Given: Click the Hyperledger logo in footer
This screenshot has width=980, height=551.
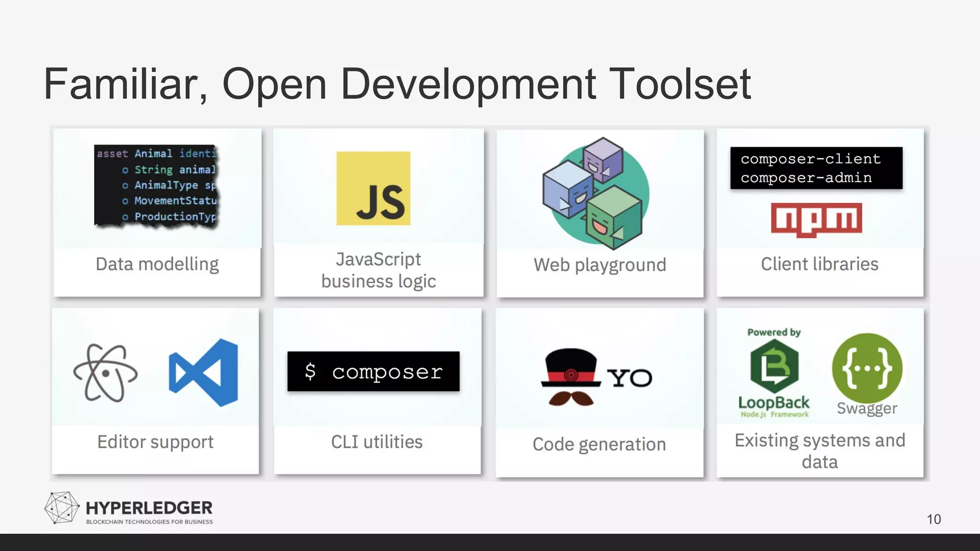Looking at the screenshot, I should [x=128, y=508].
